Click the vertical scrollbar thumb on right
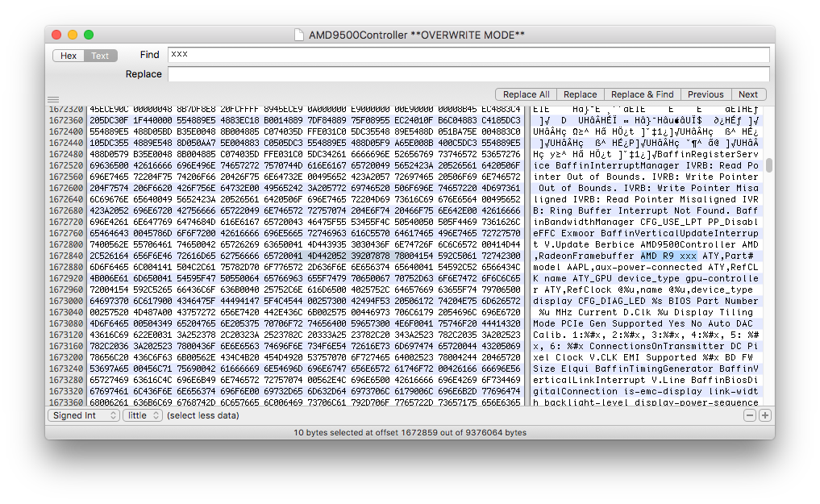The image size is (820, 504). click(x=769, y=165)
